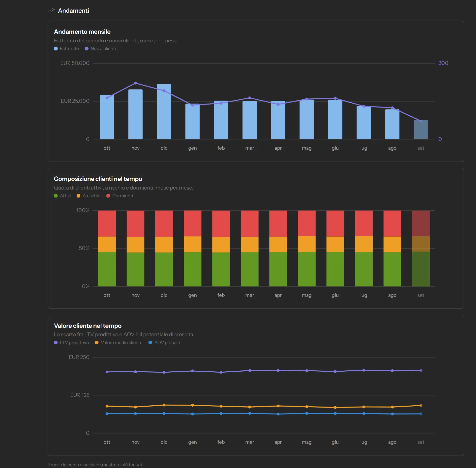
Task: Select the October revenue bar in Andamento mensile
Action: [107, 117]
